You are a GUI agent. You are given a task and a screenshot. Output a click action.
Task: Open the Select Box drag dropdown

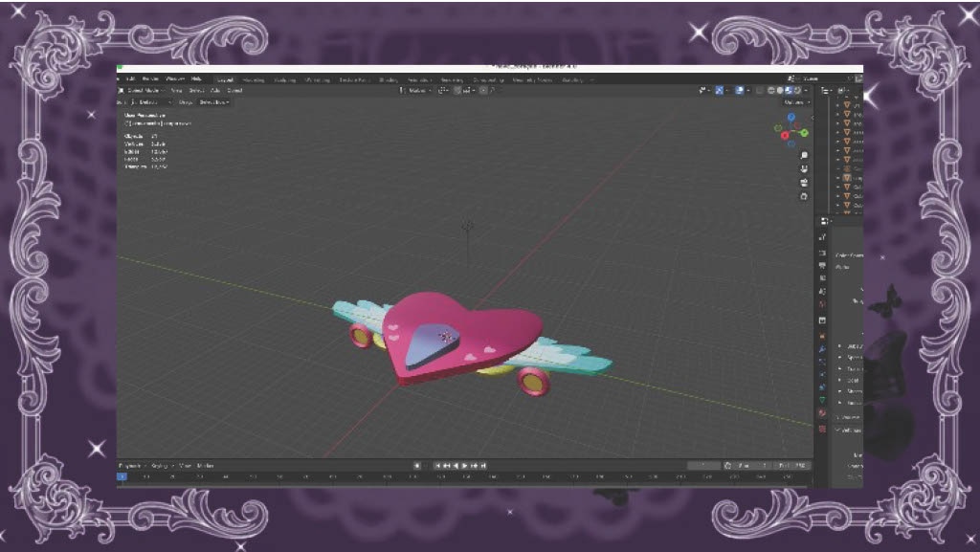(214, 102)
